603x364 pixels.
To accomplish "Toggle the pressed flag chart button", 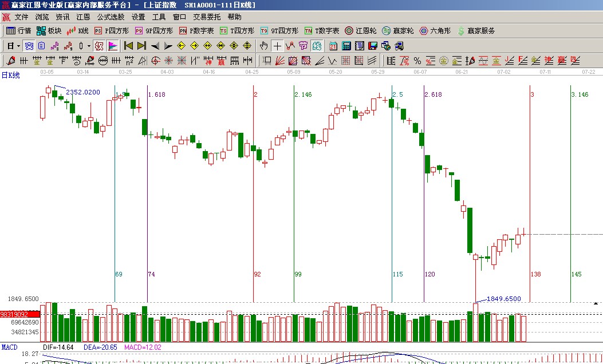I will 113,46.
